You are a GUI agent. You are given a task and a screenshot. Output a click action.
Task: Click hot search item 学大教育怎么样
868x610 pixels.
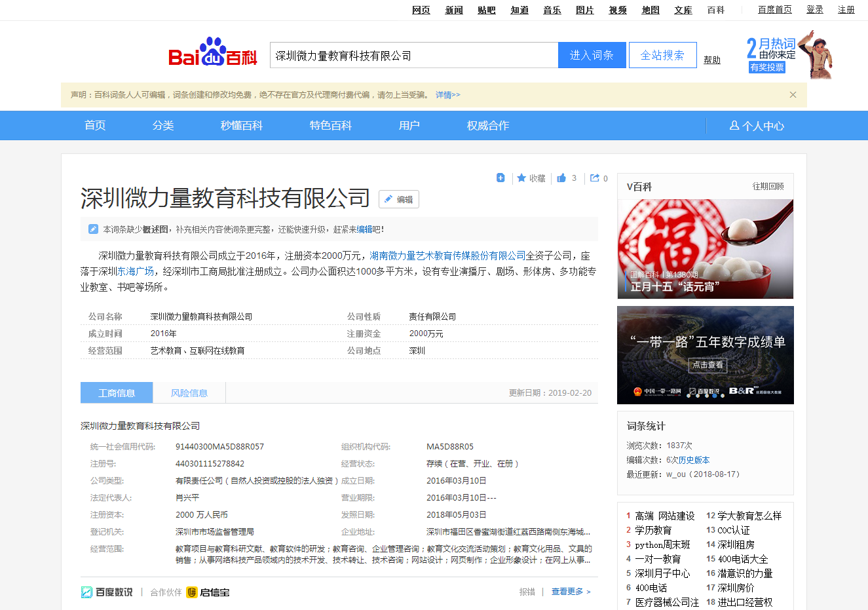click(749, 516)
